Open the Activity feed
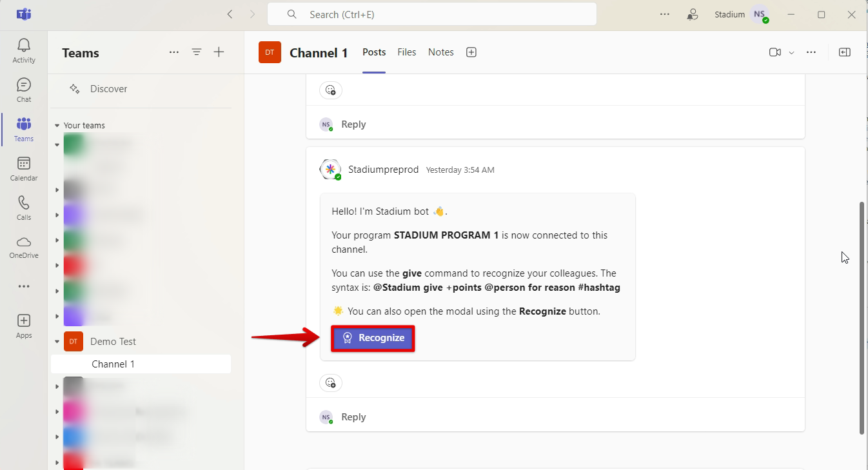Image resolution: width=868 pixels, height=470 pixels. pos(24,50)
